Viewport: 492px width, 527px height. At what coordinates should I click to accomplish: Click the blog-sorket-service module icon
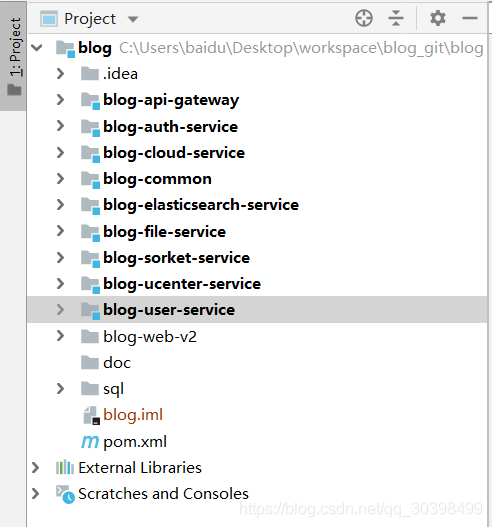[90, 259]
